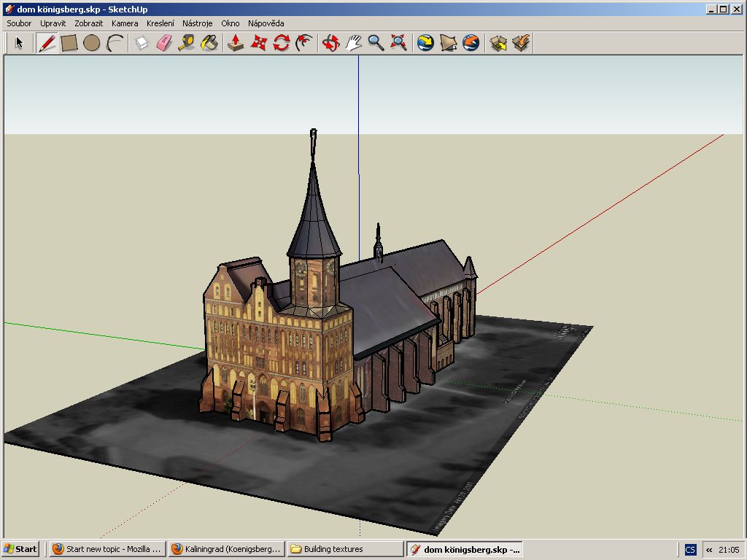Screen dimensions: 747x560
Task: Activate the pink Eraser tool
Action: pos(164,43)
